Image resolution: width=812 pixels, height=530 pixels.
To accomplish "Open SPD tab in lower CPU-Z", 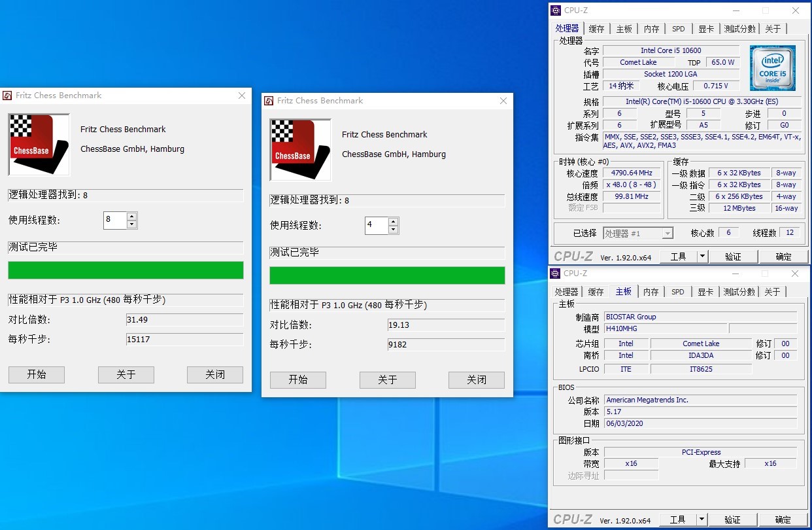I will coord(679,292).
